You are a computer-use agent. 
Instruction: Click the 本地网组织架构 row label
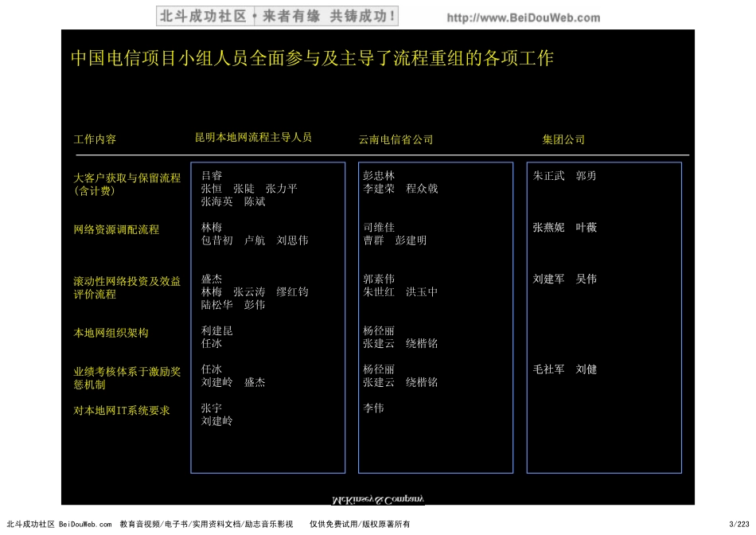(111, 333)
